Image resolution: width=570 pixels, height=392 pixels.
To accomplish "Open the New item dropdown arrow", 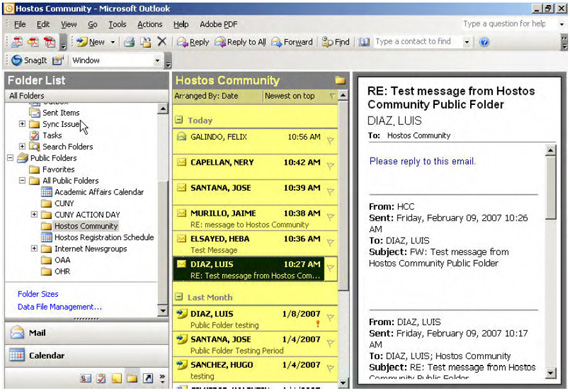I will click(113, 42).
